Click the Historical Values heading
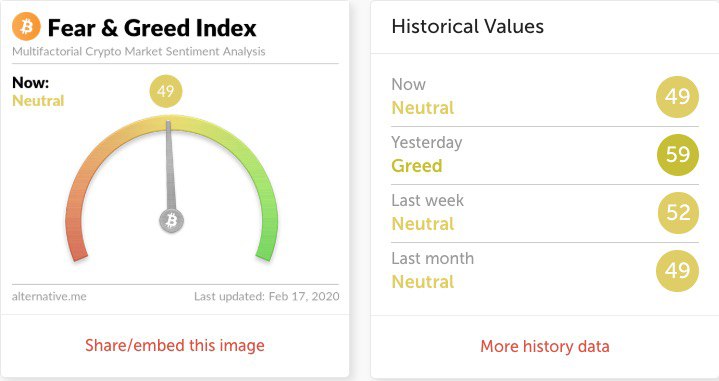 [468, 27]
